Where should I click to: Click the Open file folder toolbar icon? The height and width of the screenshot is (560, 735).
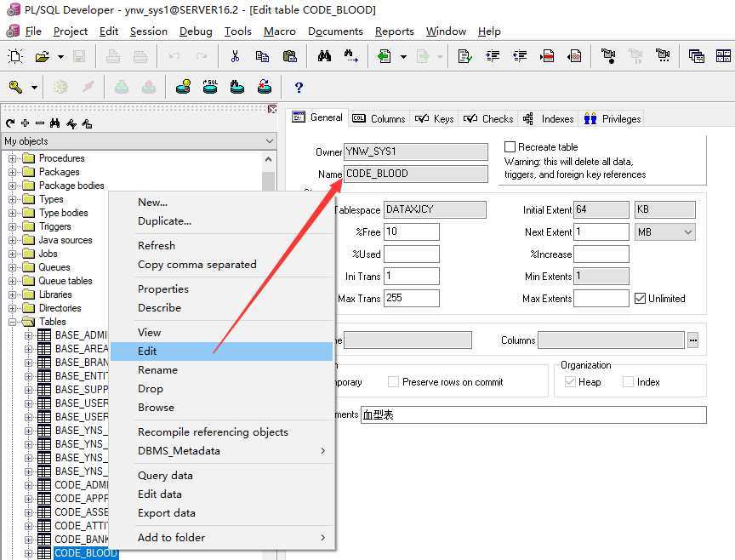pyautogui.click(x=43, y=56)
